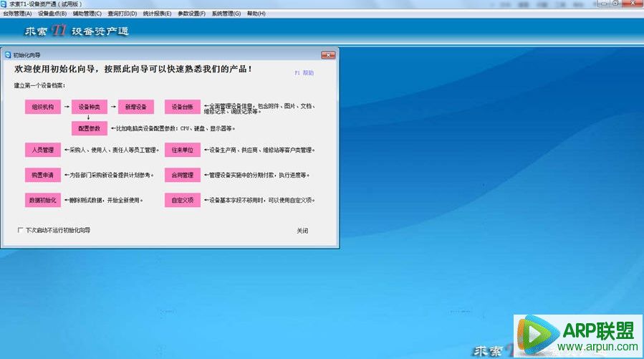Click the 新增设备 pink button
This screenshot has height=359, width=644.
pos(136,107)
